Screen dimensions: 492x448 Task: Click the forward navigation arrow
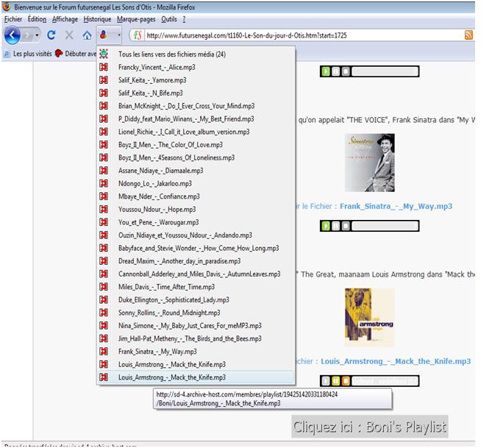pyautogui.click(x=28, y=35)
